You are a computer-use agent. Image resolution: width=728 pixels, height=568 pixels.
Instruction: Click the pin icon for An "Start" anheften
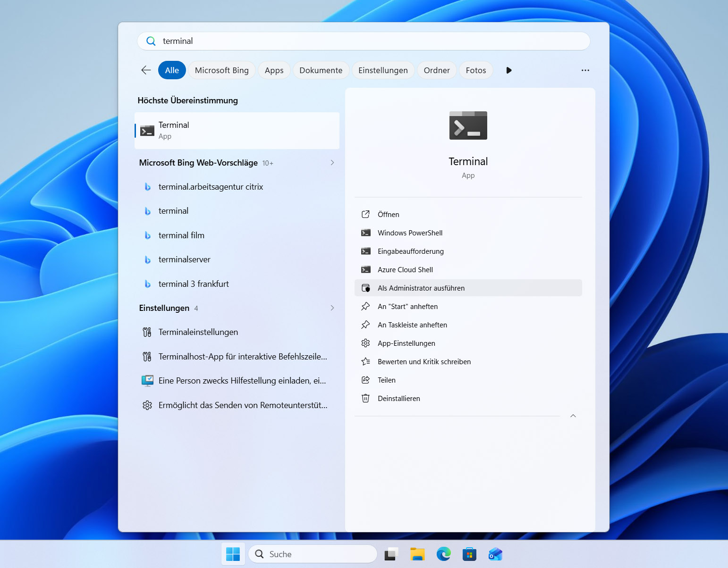pyautogui.click(x=365, y=307)
